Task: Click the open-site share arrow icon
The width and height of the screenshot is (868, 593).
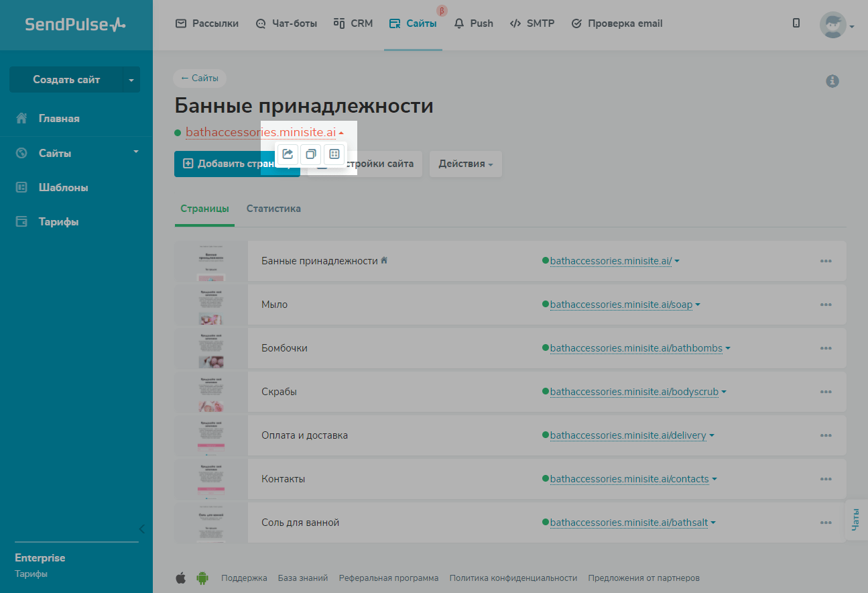Action: [x=288, y=154]
